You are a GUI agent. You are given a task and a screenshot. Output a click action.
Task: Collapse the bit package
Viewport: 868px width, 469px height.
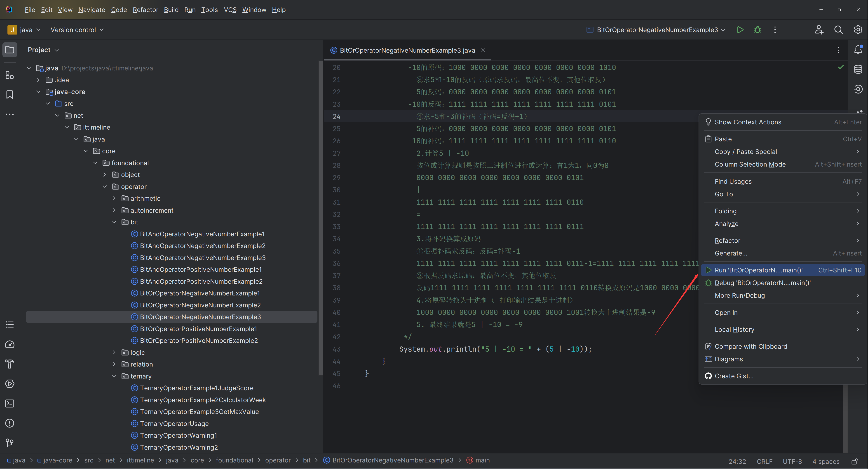pos(114,222)
